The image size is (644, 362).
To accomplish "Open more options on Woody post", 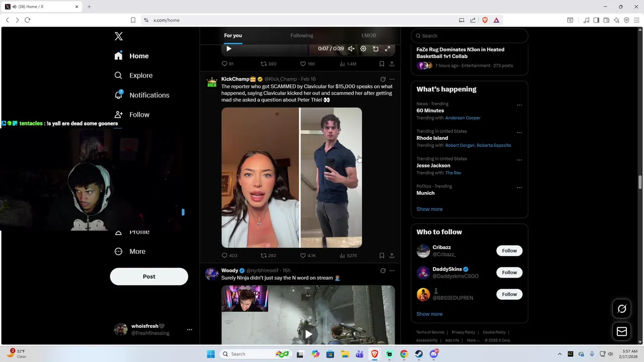I will (392, 270).
